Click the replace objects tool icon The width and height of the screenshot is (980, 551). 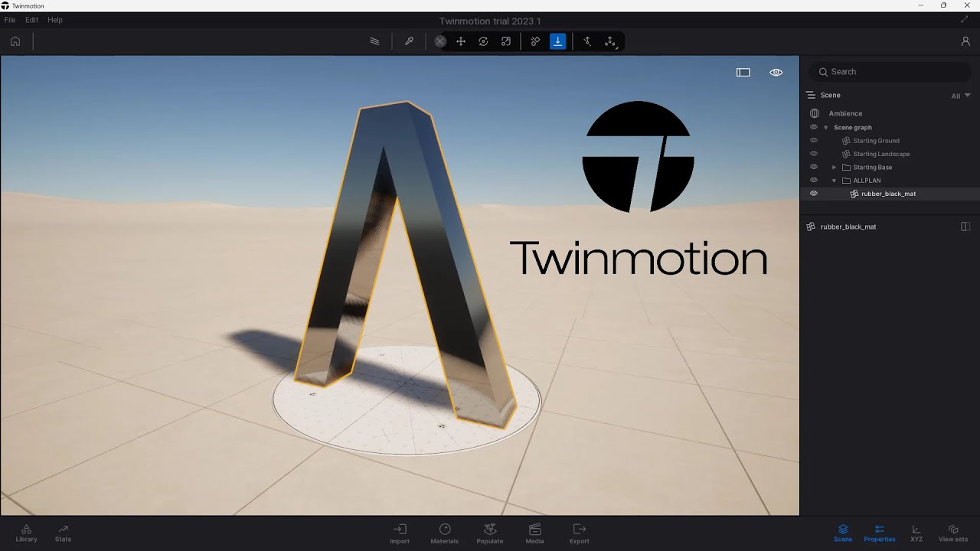click(x=536, y=41)
